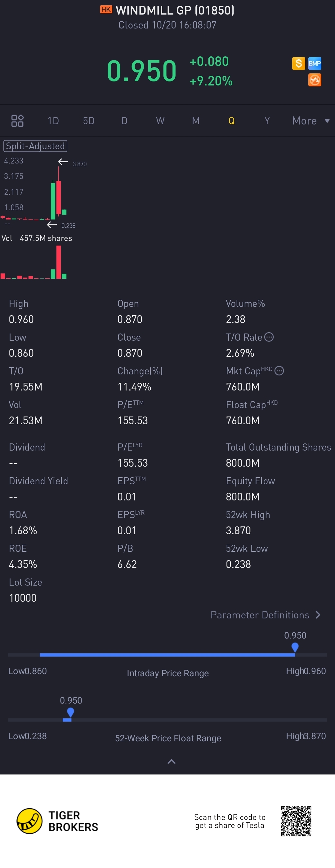This screenshot has height=868, width=335.
Task: Toggle the Split-Adjusted chart option
Action: [x=35, y=146]
